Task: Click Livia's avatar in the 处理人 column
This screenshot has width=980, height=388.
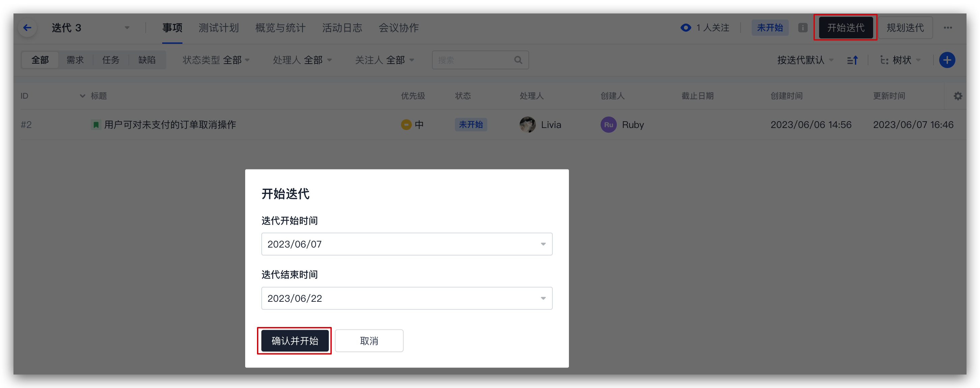Action: point(527,125)
